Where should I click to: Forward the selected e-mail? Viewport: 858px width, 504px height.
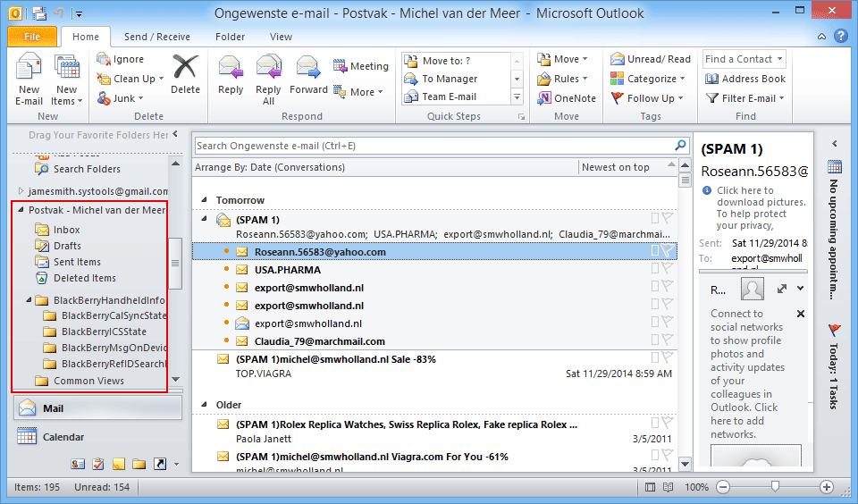(308, 74)
